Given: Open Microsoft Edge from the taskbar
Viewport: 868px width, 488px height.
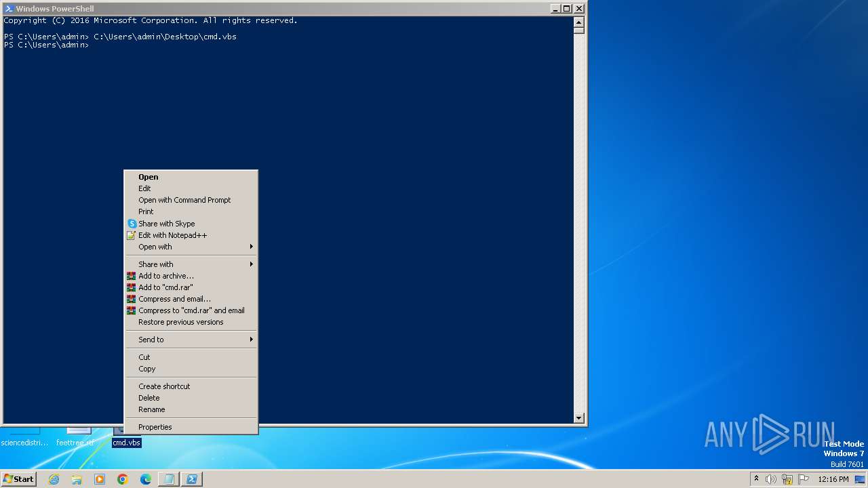Looking at the screenshot, I should (x=146, y=479).
